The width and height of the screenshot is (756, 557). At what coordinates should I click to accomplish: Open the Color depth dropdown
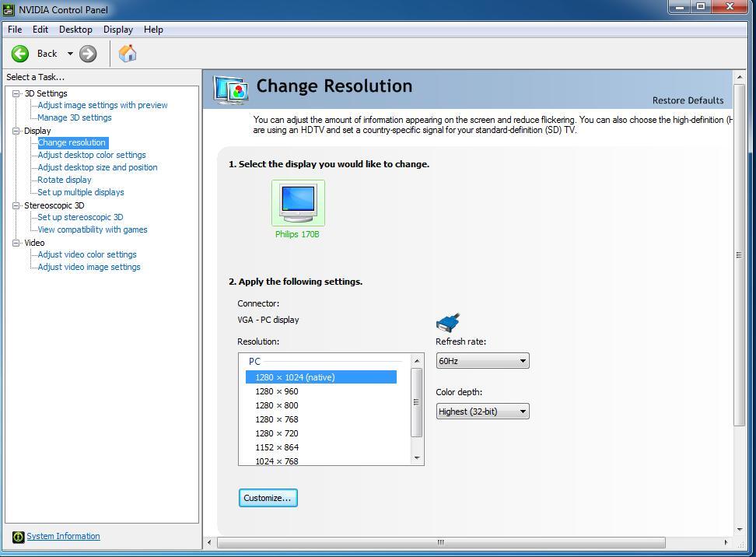click(x=483, y=412)
